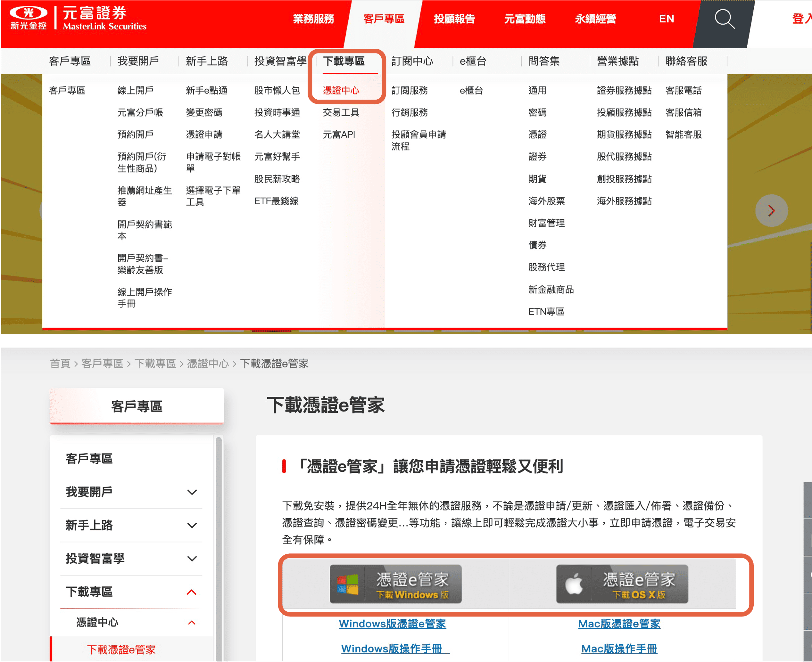Click the MasterLink Securities logo
Image resolution: width=812 pixels, height=662 pixels.
pos(78,18)
